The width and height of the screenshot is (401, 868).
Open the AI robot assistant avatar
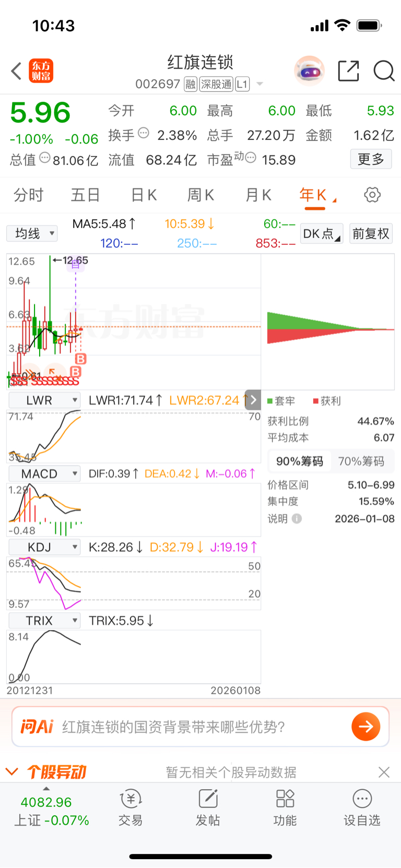pos(310,71)
